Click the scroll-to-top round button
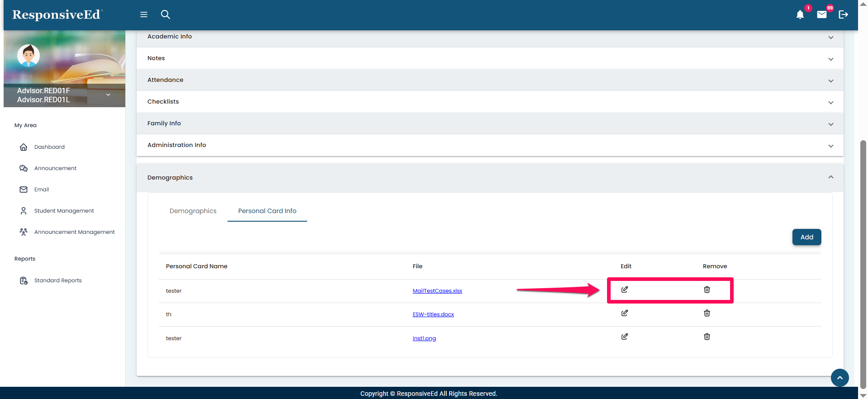Viewport: 868px width, 399px height. tap(840, 378)
